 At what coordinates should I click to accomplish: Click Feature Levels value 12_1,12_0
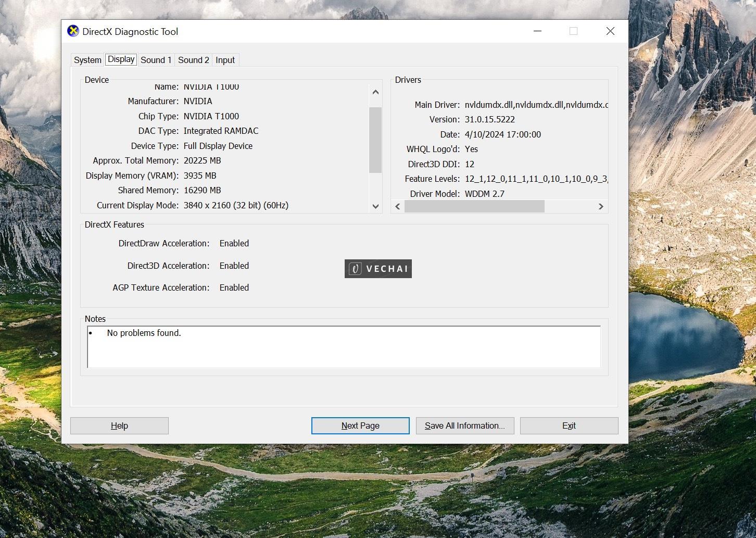coord(536,179)
